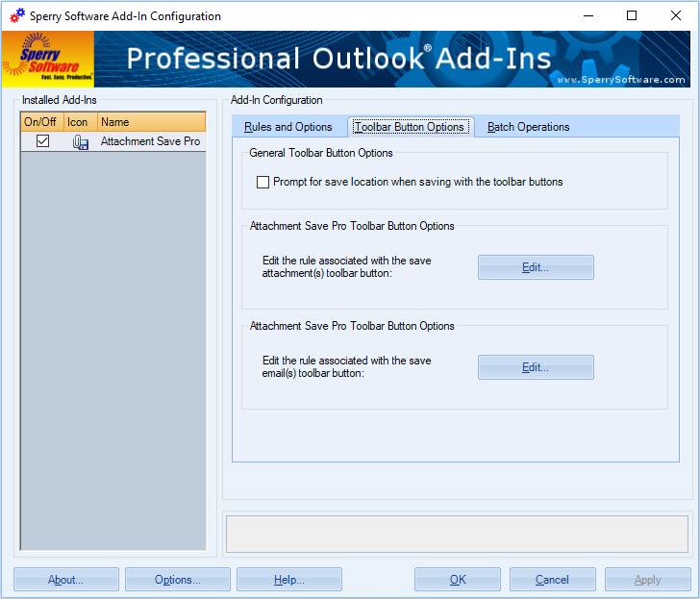Screen dimensions: 700x599
Task: Click the Attachment Save Pro paperclip icon
Action: coord(80,142)
